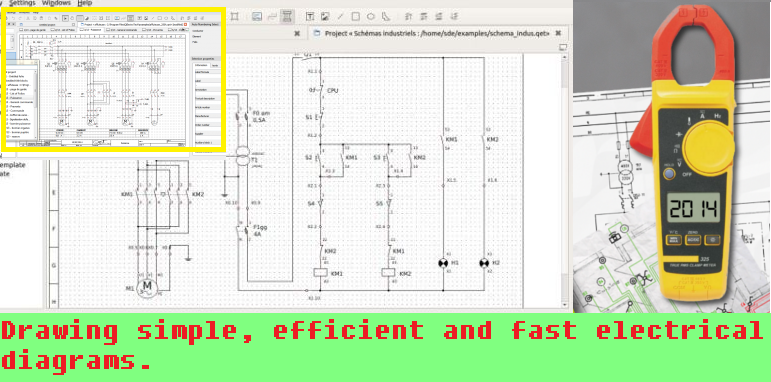This screenshot has width=771, height=382.
Task: Select the KM2 coil rectangle symbol
Action: tap(388, 272)
